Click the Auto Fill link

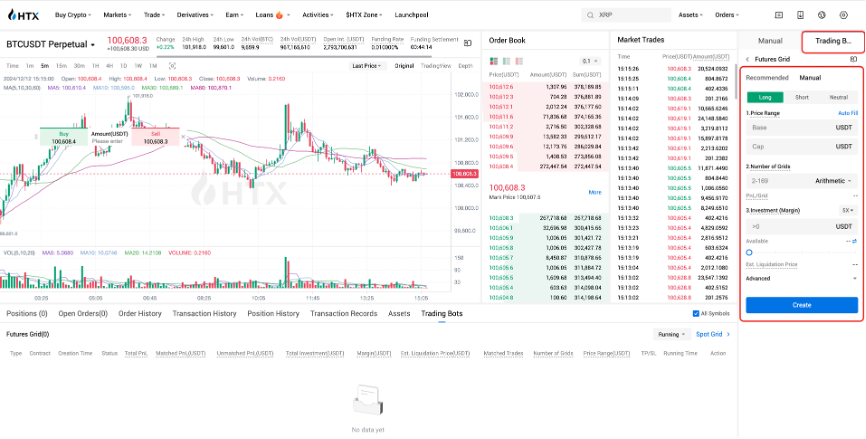click(x=847, y=113)
